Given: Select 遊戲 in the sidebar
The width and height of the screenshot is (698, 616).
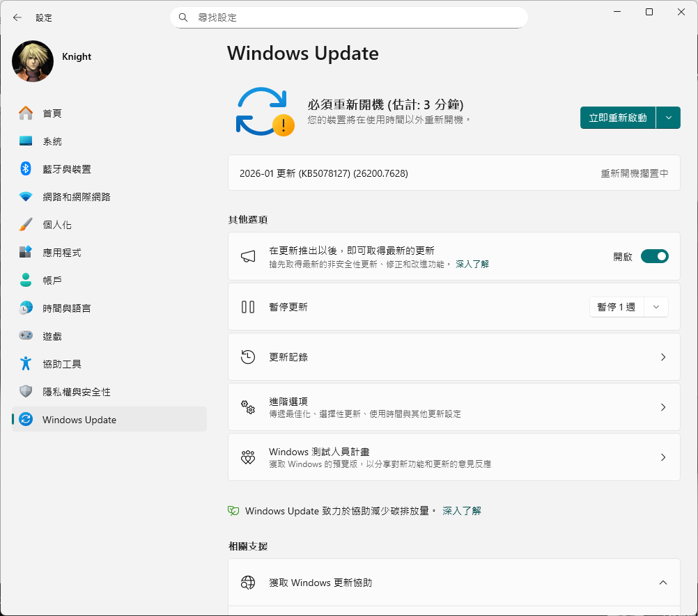Looking at the screenshot, I should point(109,335).
